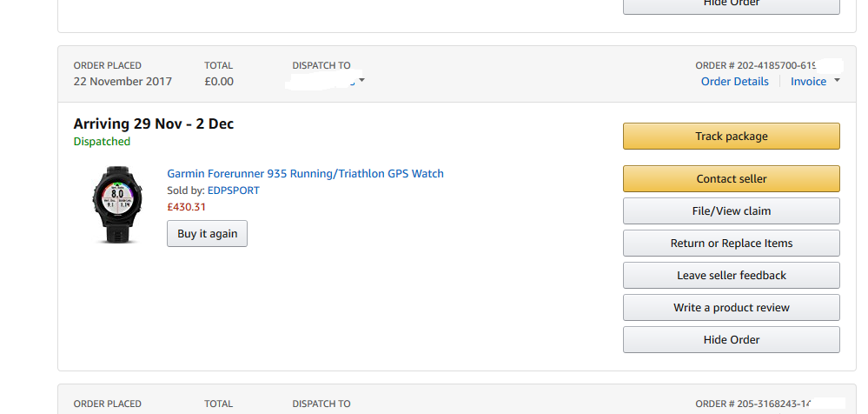Click the Arriving 29 Nov - 2 Dec heading
Screen dimensions: 868x414
(154, 124)
